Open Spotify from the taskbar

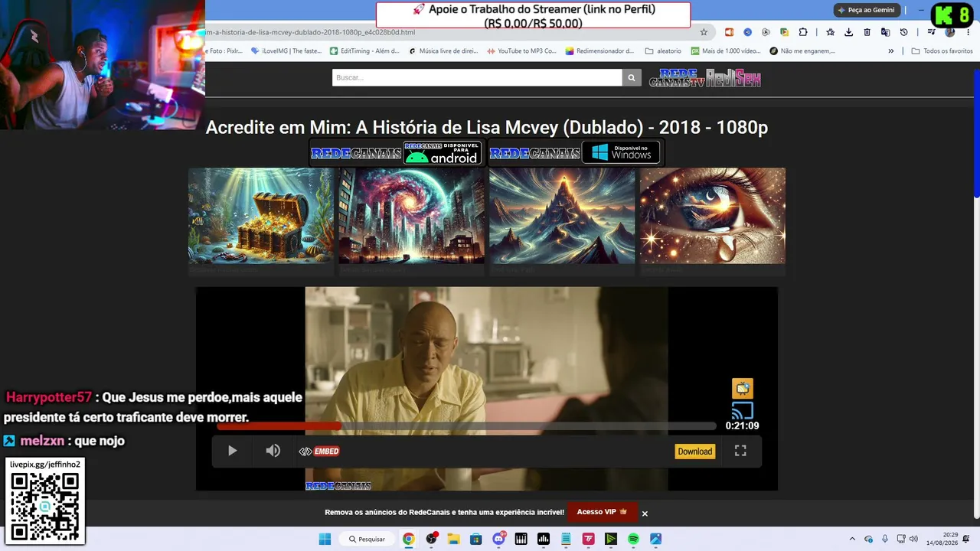tap(633, 539)
